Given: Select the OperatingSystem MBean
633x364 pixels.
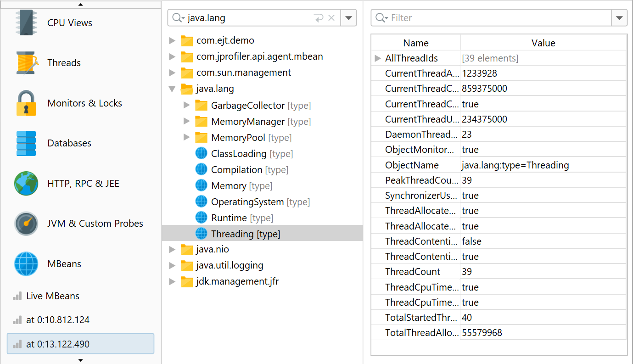Looking at the screenshot, I should 247,202.
